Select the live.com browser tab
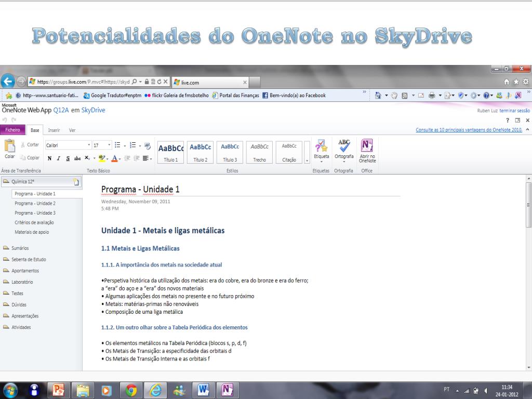Viewport: 532px width, 399px height. (x=210, y=83)
